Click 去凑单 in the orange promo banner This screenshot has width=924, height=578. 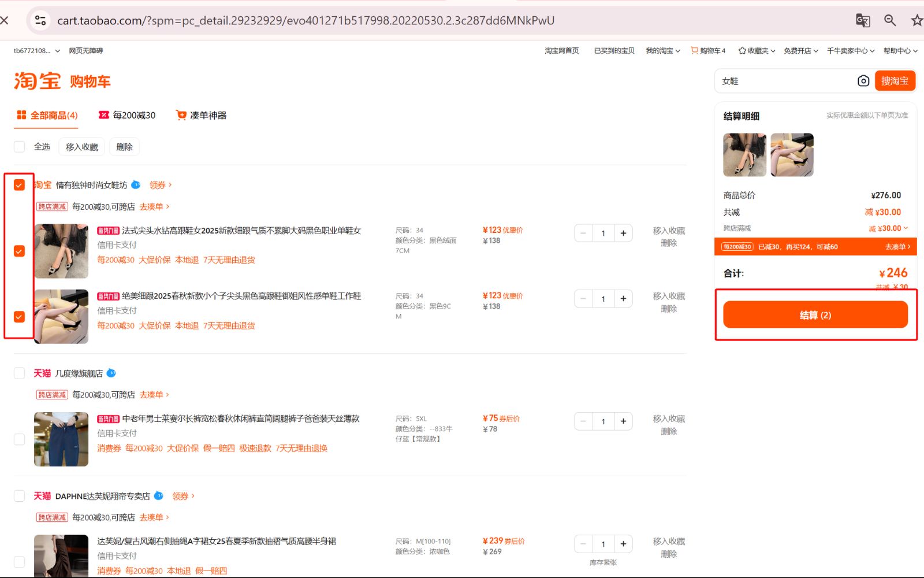pyautogui.click(x=897, y=247)
